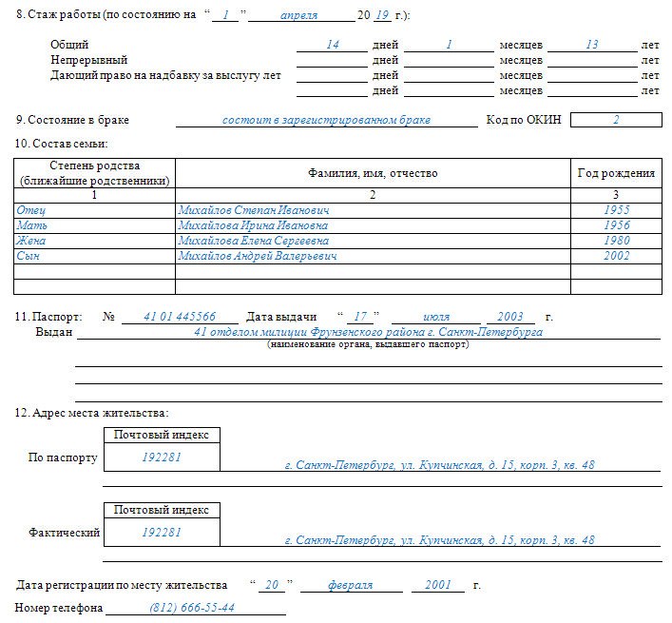
Task: Click postal index box beside "Фактический"
Action: pyautogui.click(x=162, y=533)
